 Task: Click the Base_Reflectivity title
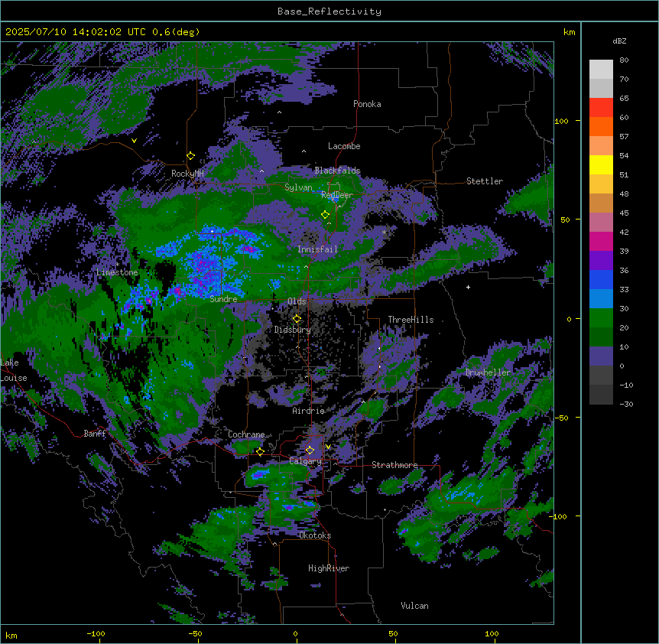point(329,11)
